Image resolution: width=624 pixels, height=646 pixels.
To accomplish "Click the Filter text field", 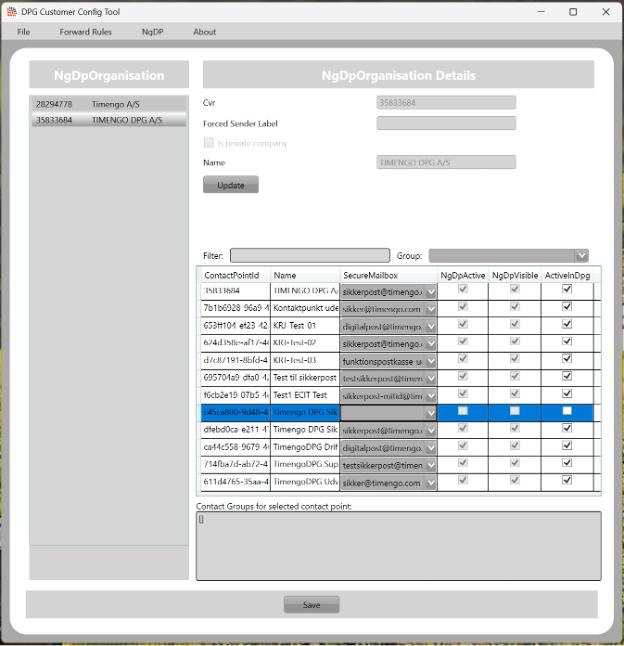I will coord(310,255).
